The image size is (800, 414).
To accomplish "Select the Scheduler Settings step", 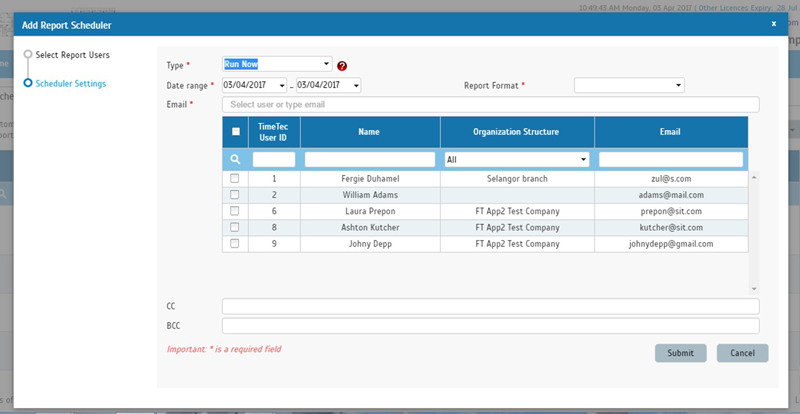I will [70, 83].
